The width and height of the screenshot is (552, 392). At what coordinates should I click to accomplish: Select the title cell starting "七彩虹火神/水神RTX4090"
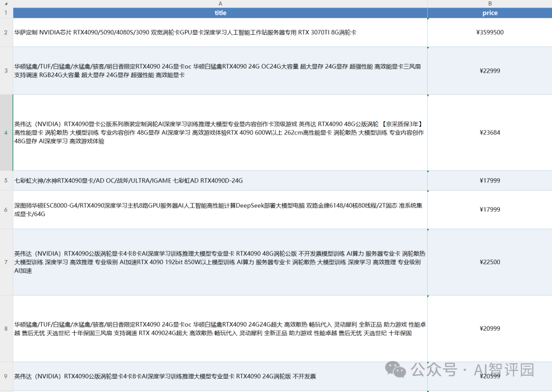click(220, 180)
